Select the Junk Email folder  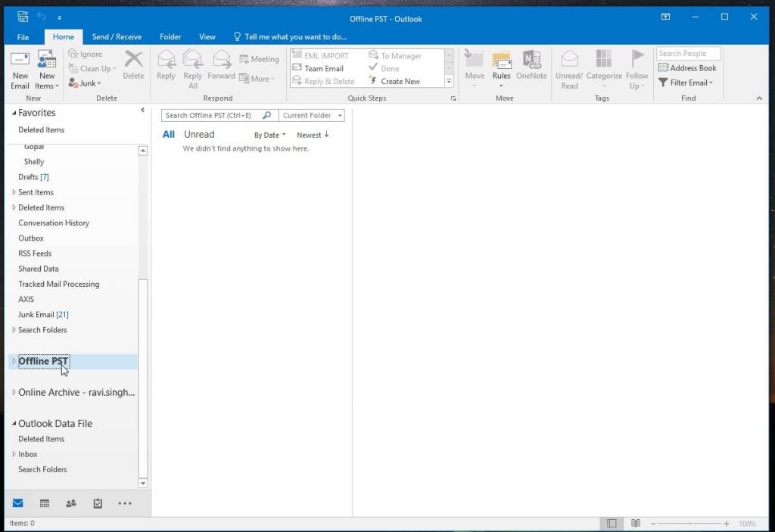tap(36, 315)
